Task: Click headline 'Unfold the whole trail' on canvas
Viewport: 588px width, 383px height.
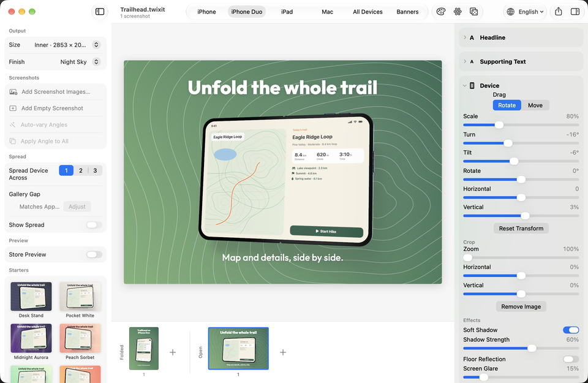Action: click(x=282, y=88)
